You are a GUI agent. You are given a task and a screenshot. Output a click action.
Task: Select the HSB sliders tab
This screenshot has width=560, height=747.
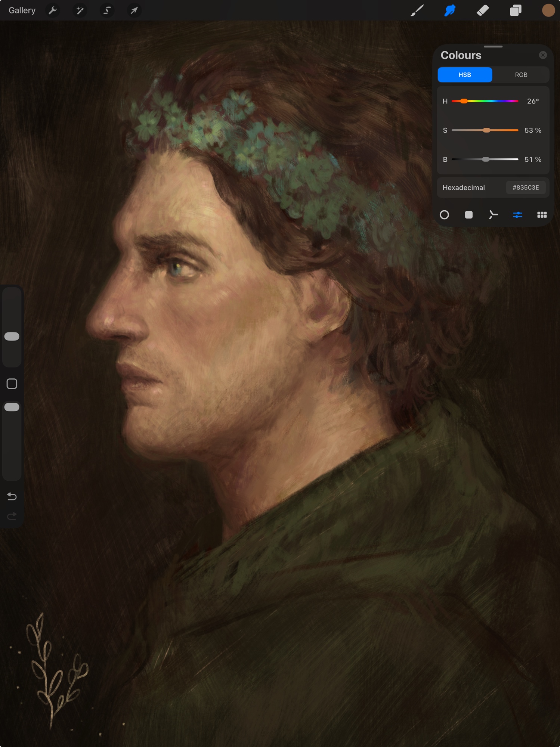[x=465, y=75]
